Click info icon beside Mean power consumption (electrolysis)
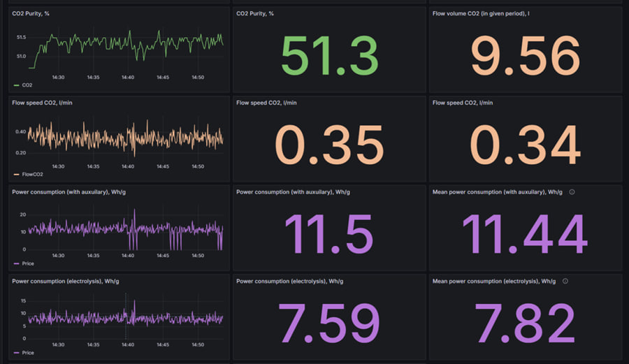The width and height of the screenshot is (629, 364). tap(565, 281)
